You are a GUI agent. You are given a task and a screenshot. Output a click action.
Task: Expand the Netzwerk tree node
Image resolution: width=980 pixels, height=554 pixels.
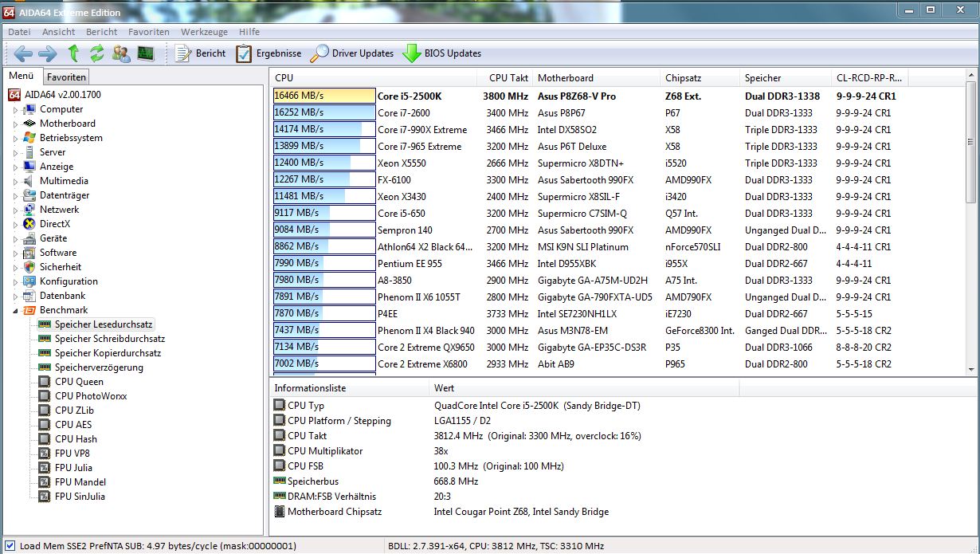tap(15, 210)
